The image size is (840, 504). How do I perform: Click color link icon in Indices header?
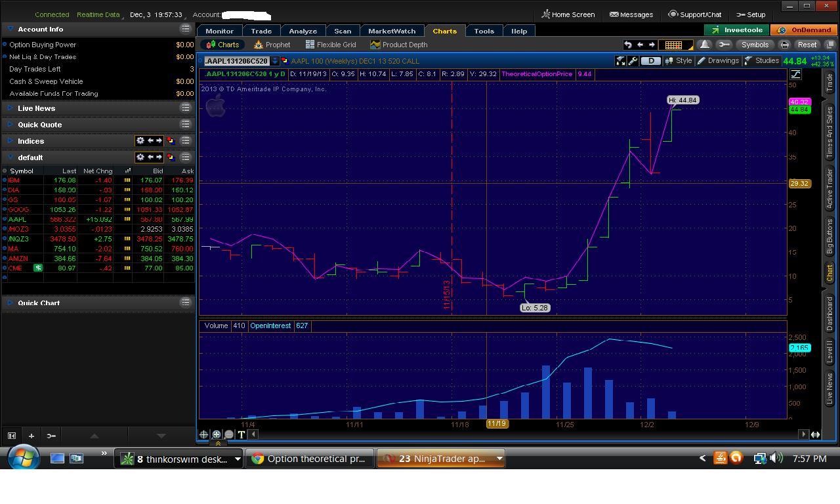tap(171, 140)
